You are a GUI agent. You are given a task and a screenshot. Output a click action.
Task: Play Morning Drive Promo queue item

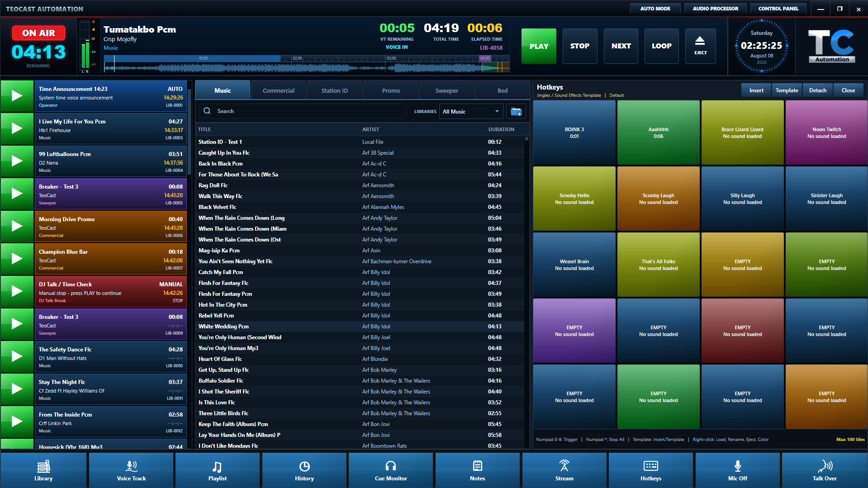point(17,226)
